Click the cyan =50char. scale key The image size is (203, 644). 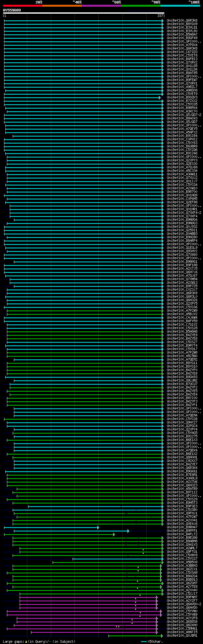144,641
